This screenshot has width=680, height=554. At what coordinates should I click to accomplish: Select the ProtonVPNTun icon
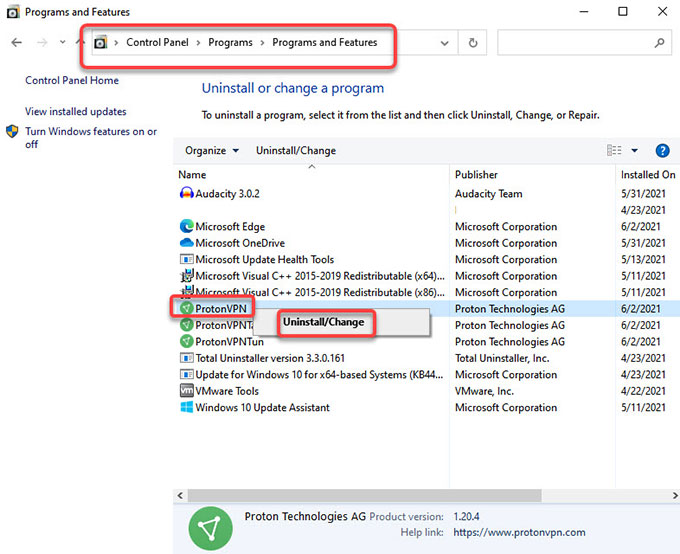click(x=186, y=341)
